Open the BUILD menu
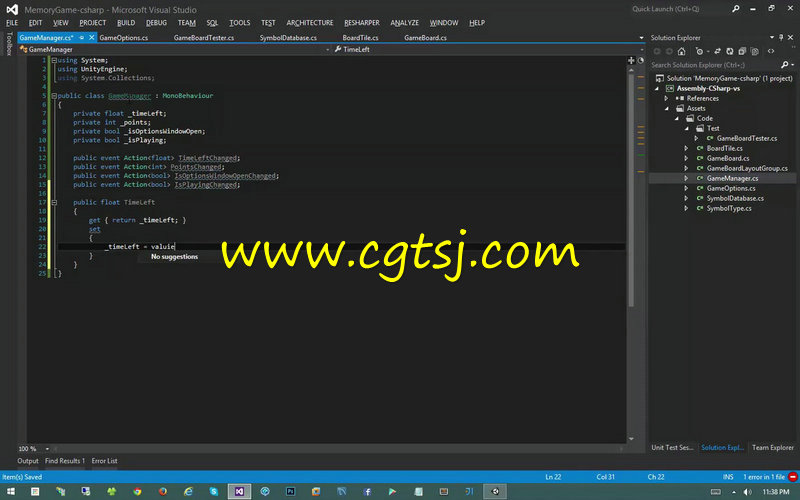This screenshot has width=800, height=500. (x=126, y=22)
